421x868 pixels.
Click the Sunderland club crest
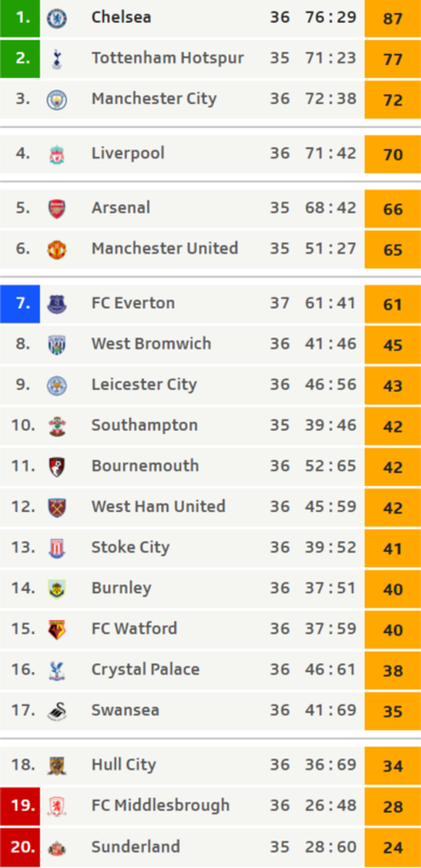point(56,847)
